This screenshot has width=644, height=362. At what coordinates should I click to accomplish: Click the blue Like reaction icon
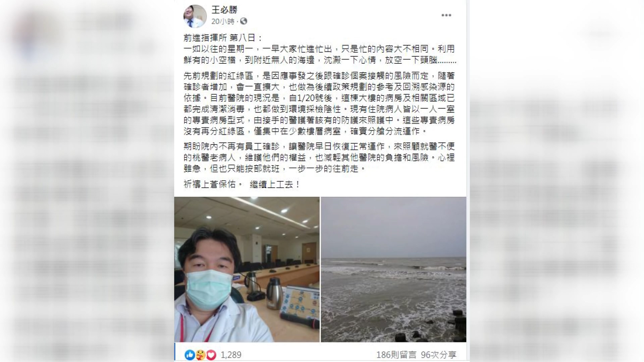click(190, 355)
